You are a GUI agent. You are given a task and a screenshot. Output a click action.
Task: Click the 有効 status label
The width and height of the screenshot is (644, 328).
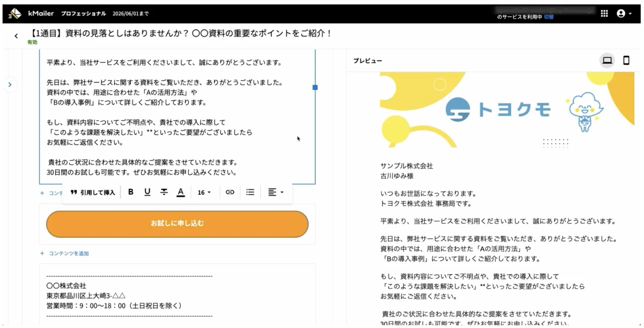32,42
